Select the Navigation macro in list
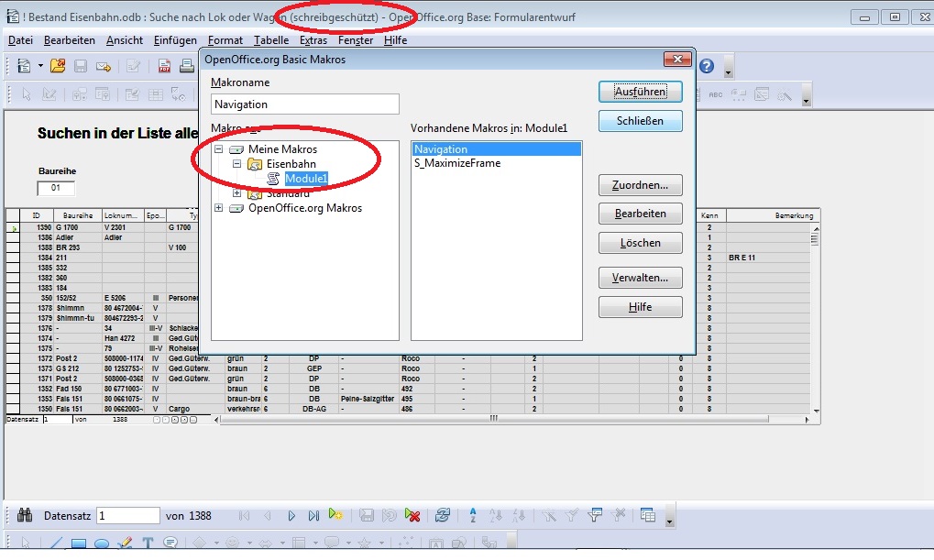 (x=496, y=148)
